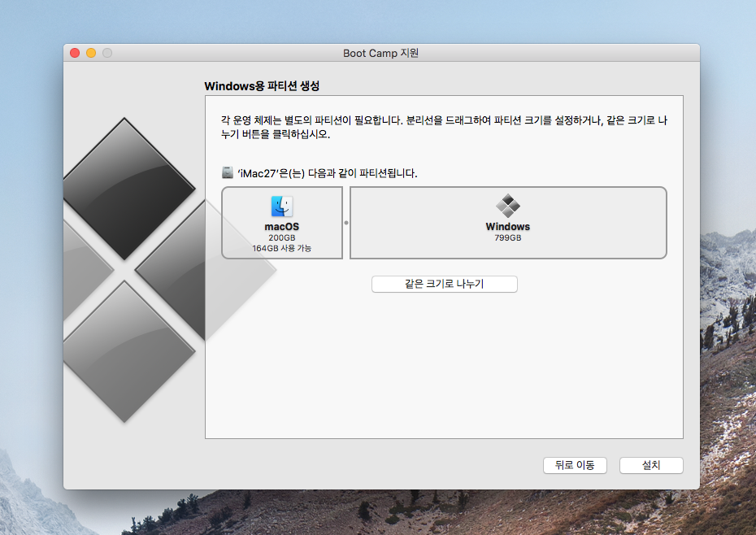Click the partition divider handle dot

tap(346, 223)
